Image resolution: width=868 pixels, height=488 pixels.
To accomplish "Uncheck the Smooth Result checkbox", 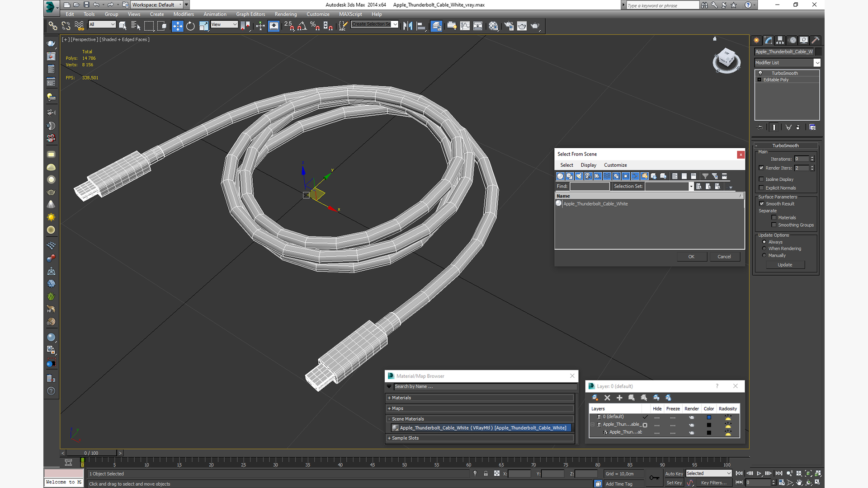I will point(762,204).
